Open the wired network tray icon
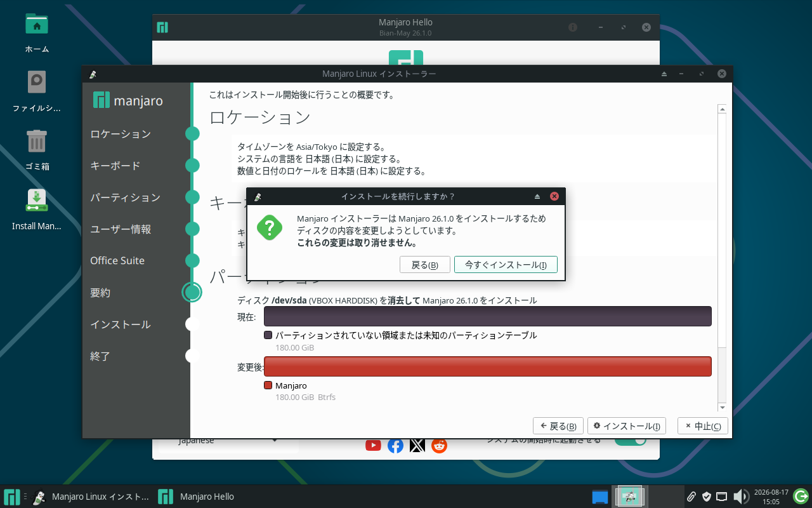Viewport: 812px width, 508px height. [x=722, y=497]
